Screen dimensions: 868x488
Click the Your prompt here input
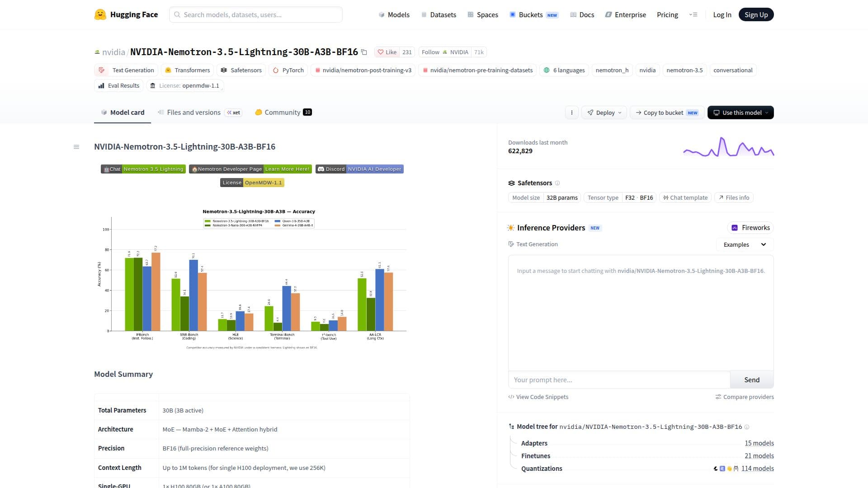[x=619, y=380]
